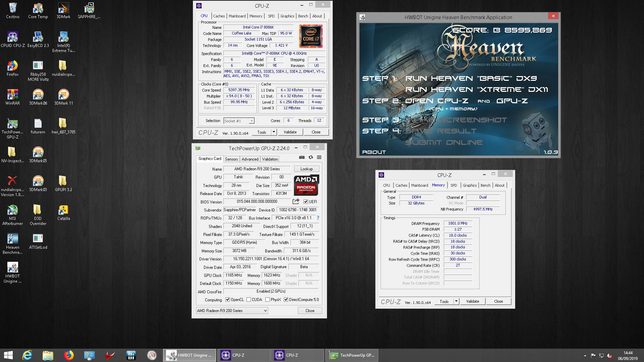This screenshot has width=644, height=362.
Task: Click Submit Online in HWBOT Heaven
Action: coord(444,142)
